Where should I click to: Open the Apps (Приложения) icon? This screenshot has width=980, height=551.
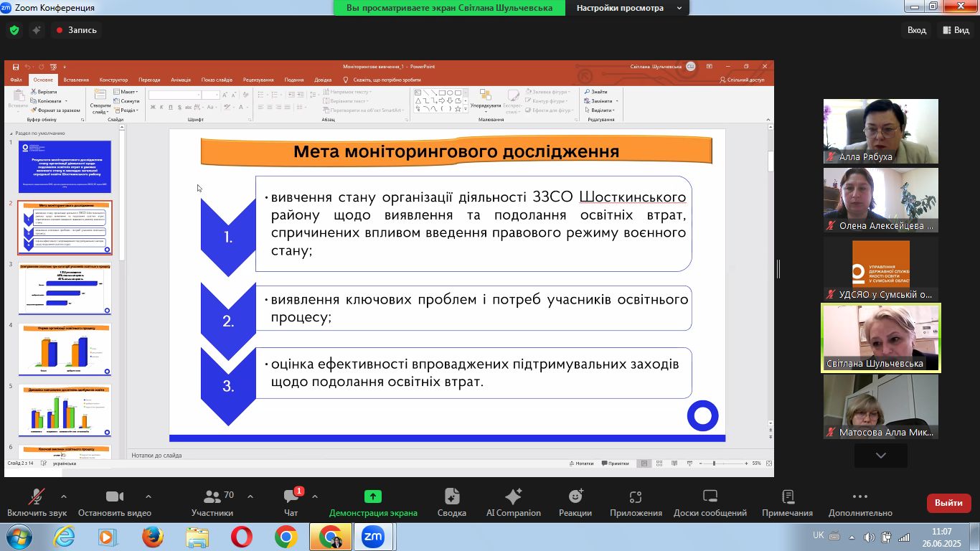(635, 497)
